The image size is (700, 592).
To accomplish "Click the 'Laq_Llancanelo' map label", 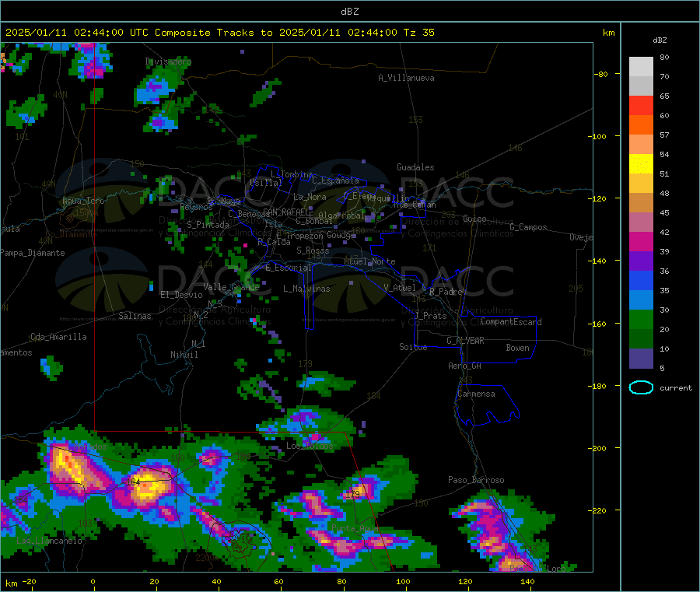I will click(49, 541).
